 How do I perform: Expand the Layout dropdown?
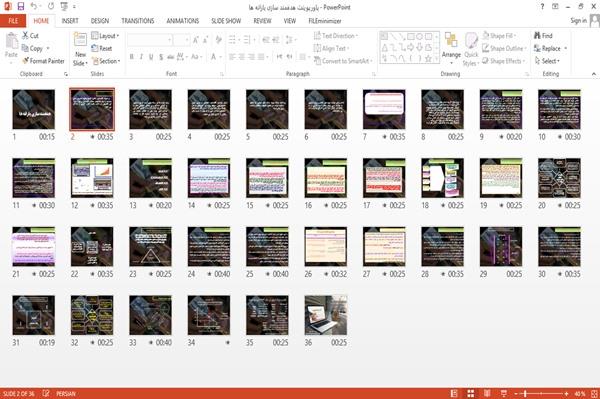105,36
